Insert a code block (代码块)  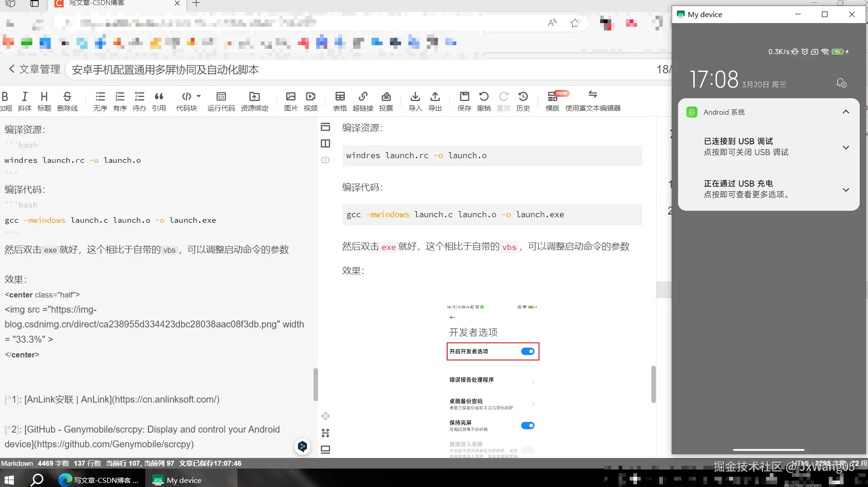186,101
